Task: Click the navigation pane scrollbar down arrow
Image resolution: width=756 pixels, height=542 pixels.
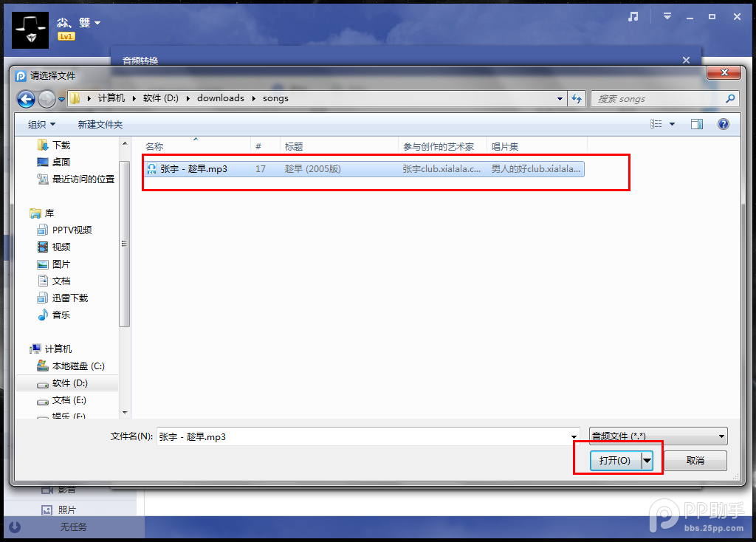Action: tap(125, 412)
